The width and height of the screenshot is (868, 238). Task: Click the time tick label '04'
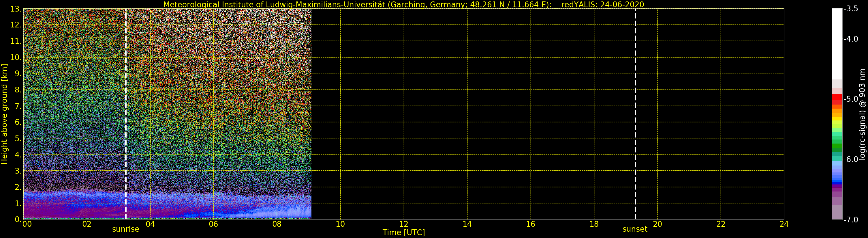[x=150, y=224]
